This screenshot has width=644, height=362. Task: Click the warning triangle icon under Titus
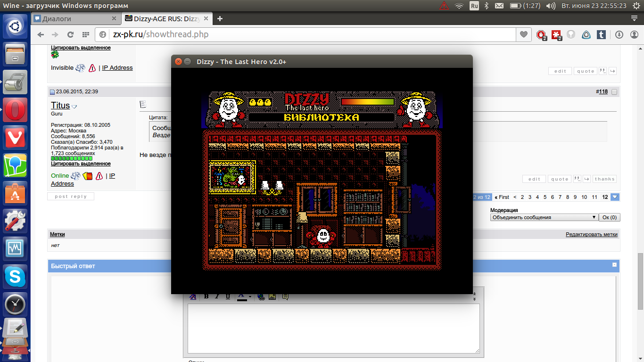pyautogui.click(x=99, y=176)
